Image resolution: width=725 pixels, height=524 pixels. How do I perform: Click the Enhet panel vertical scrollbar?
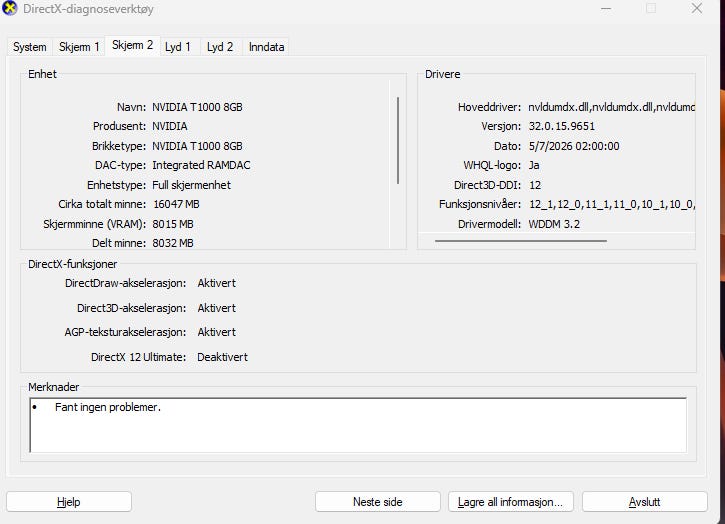(398, 141)
